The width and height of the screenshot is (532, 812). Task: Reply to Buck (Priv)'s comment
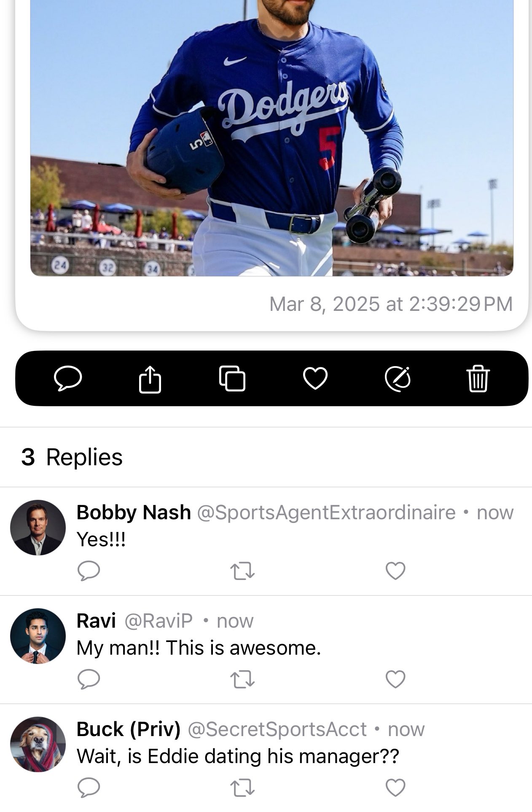[x=89, y=788]
